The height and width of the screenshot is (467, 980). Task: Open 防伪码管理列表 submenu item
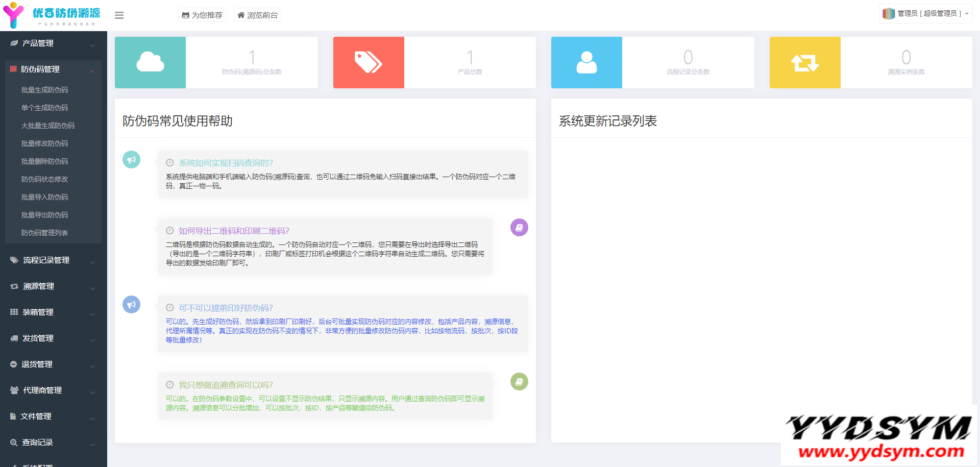tap(44, 233)
